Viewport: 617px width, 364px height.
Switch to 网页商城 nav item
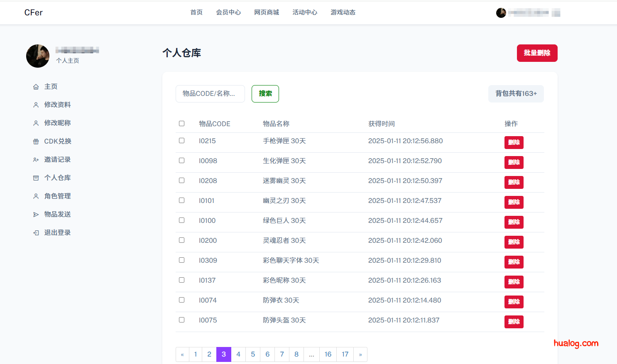[x=267, y=12]
